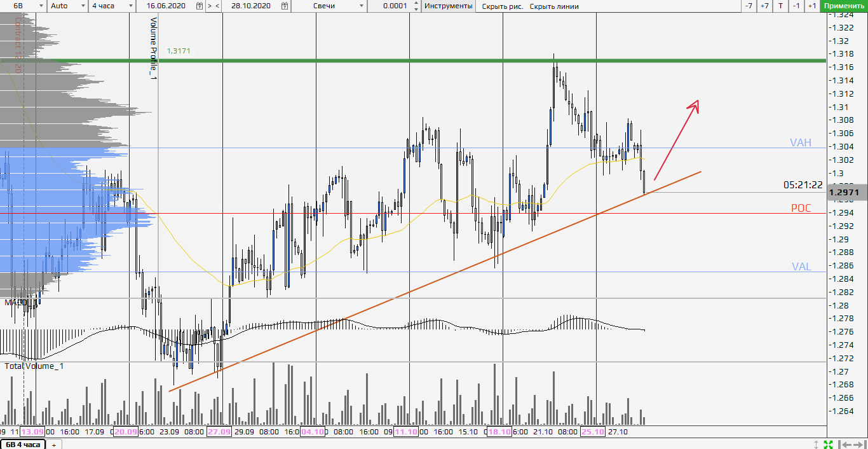The height and width of the screenshot is (449, 868).
Task: Expand the 'Свечи' chart type dropdown
Action: [x=362, y=6]
